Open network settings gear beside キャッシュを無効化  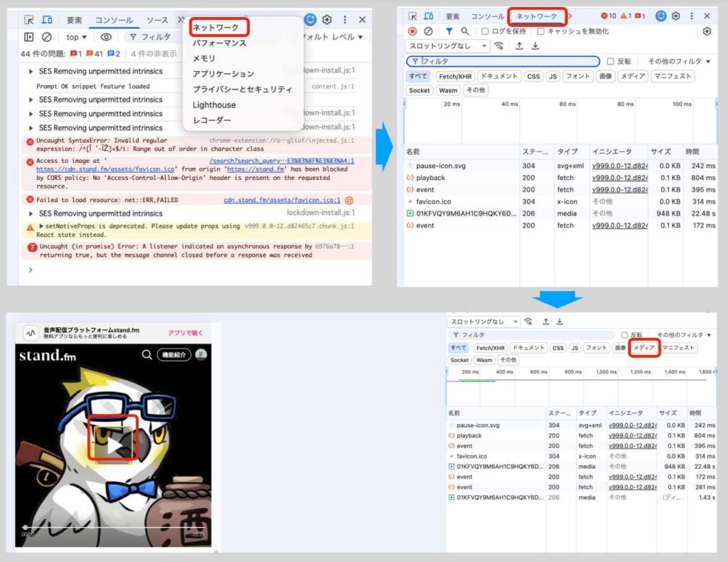(707, 31)
